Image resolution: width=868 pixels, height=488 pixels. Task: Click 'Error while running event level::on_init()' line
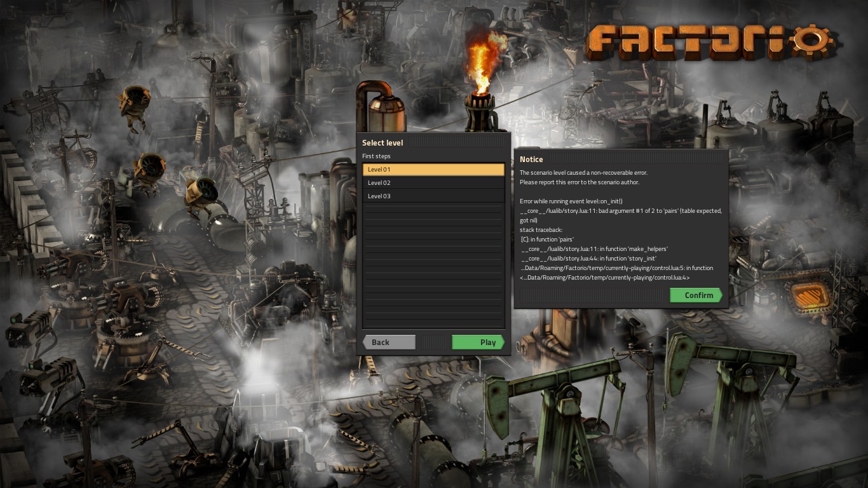pos(571,201)
